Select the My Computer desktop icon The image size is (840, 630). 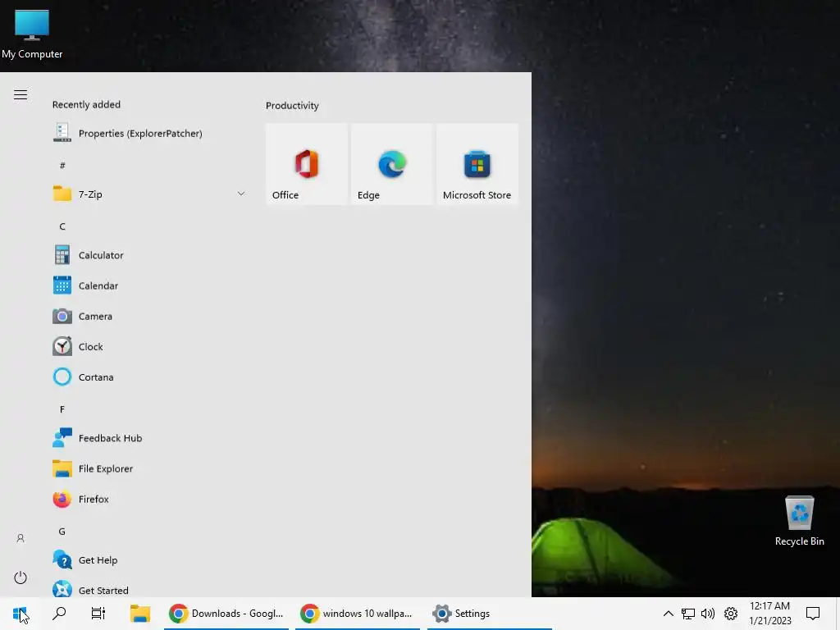click(x=32, y=34)
